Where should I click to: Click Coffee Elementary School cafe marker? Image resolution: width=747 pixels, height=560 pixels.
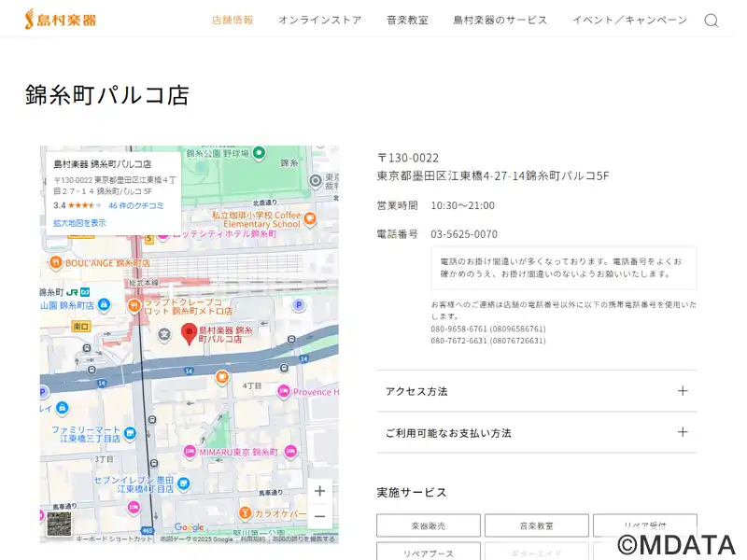(x=310, y=219)
